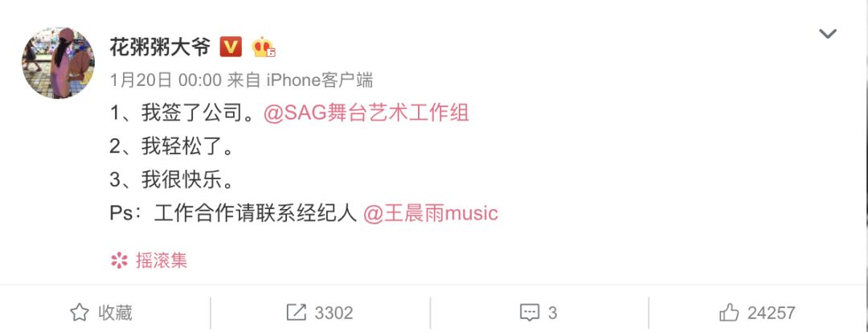The height and width of the screenshot is (332, 868).
Task: Click the pink 摇滚集 topic flower icon
Action: pyautogui.click(x=119, y=260)
